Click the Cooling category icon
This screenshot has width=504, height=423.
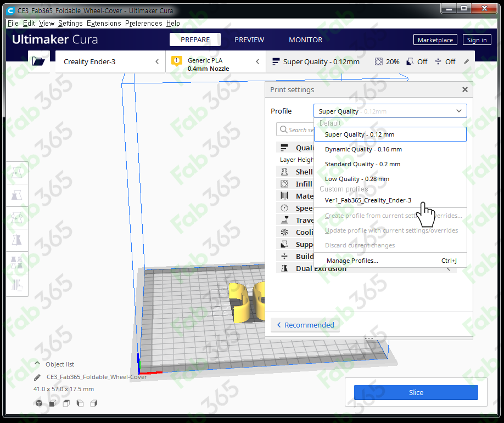tap(284, 232)
